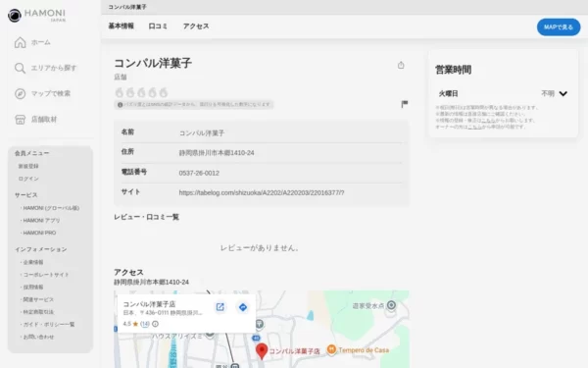This screenshot has height=368, width=588.
Task: Open 企業情報 link
Action: point(33,262)
